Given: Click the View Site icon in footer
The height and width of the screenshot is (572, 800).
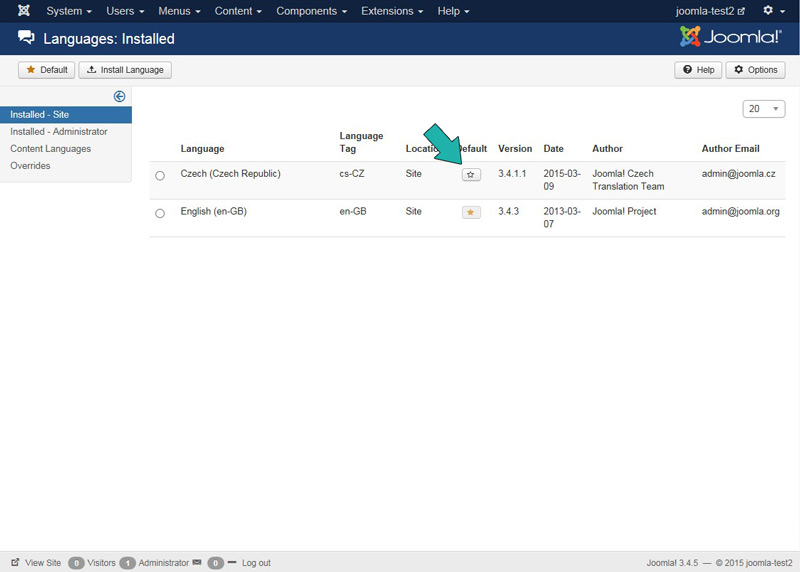Looking at the screenshot, I should tap(16, 563).
